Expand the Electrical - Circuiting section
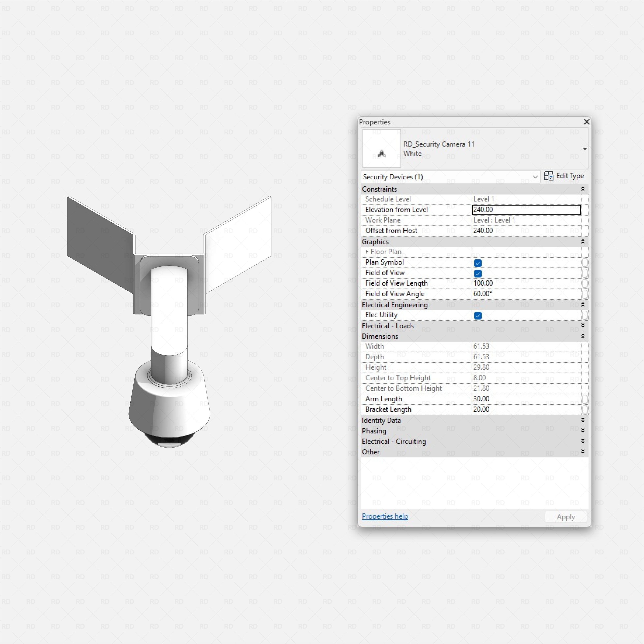Viewport: 644px width, 644px height. click(x=583, y=441)
